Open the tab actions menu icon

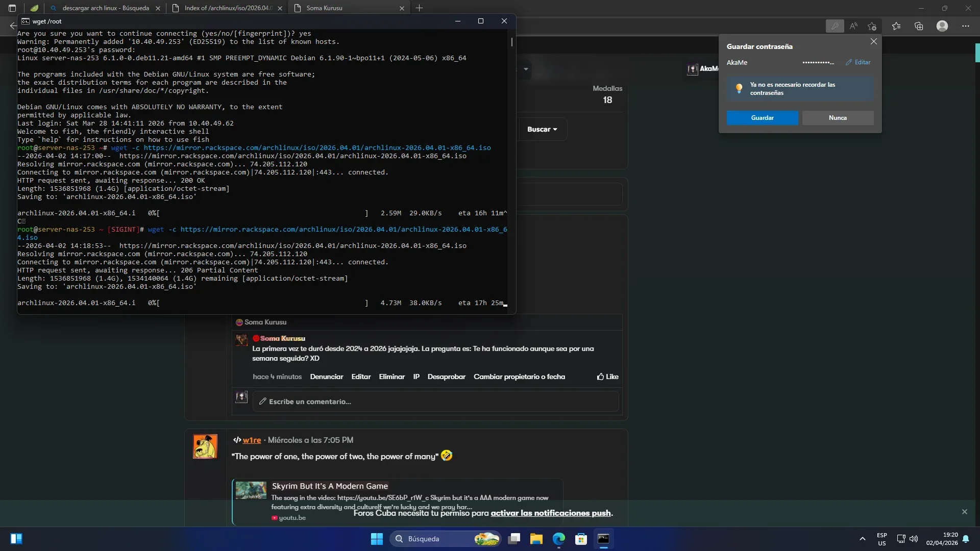click(x=12, y=8)
